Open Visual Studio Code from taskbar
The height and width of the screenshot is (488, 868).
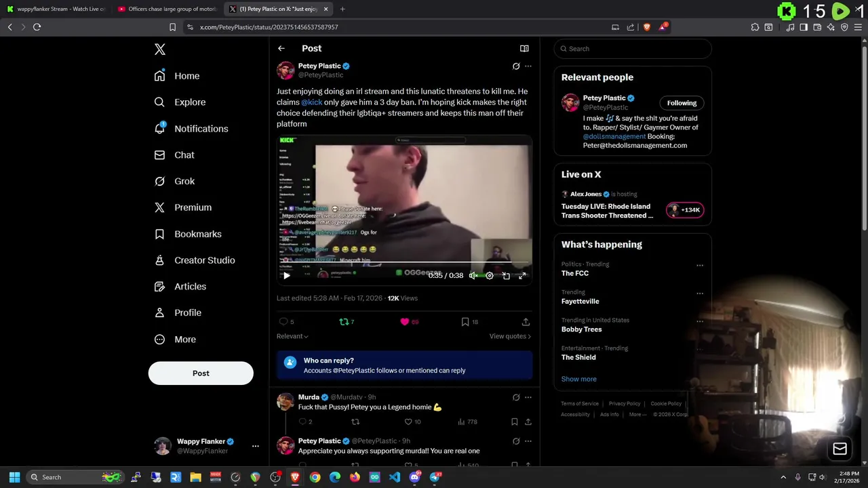click(x=395, y=477)
